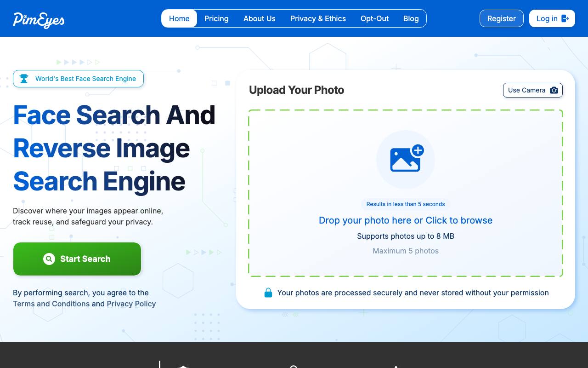Click World's Best Face Search Engine badge
588x368 pixels.
78,79
